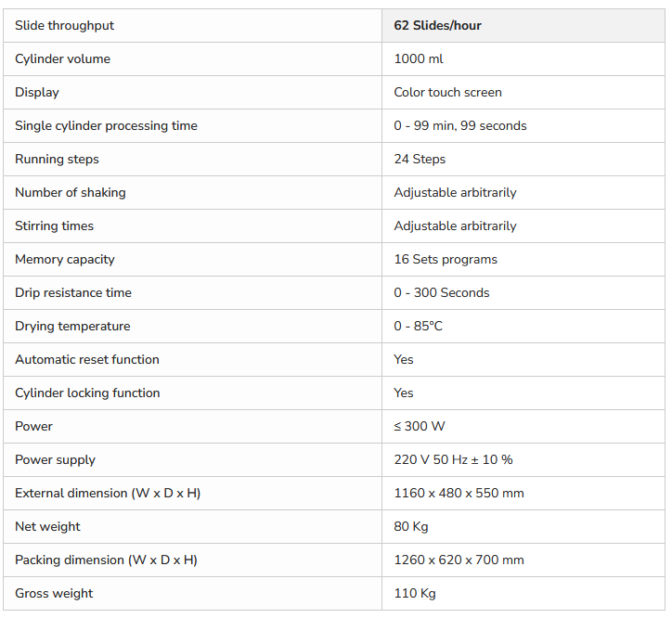Select the "Net weight" row label
672x618 pixels.
coord(47,527)
